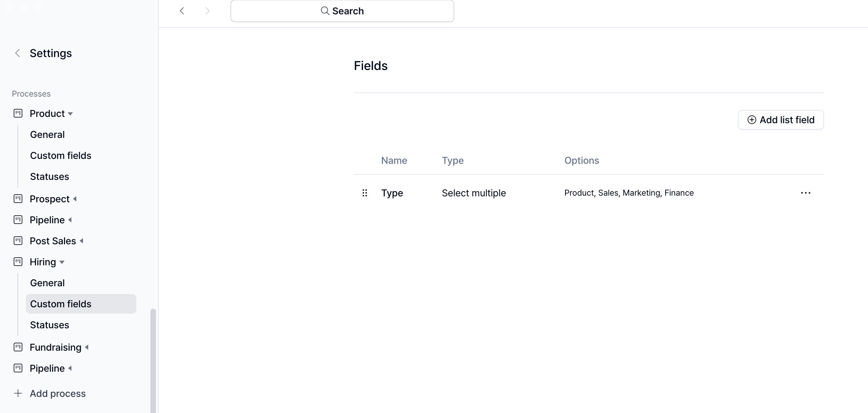Open the options menu for the Type field
The width and height of the screenshot is (868, 413).
[x=806, y=193]
